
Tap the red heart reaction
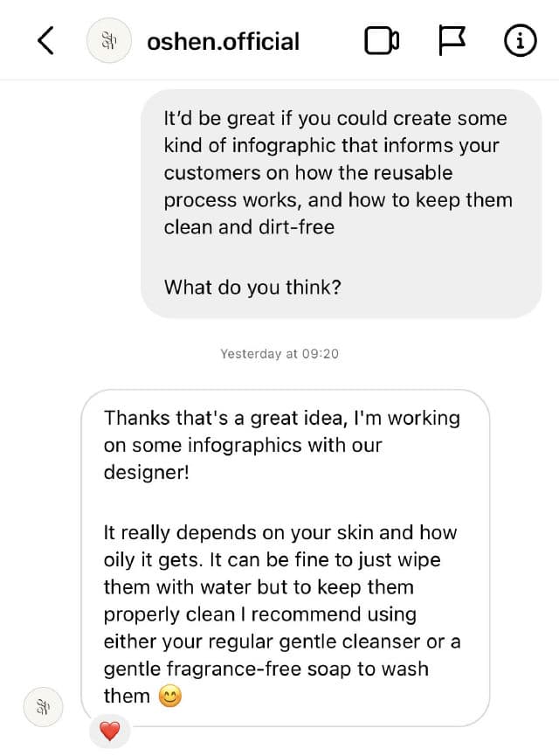pos(109,732)
